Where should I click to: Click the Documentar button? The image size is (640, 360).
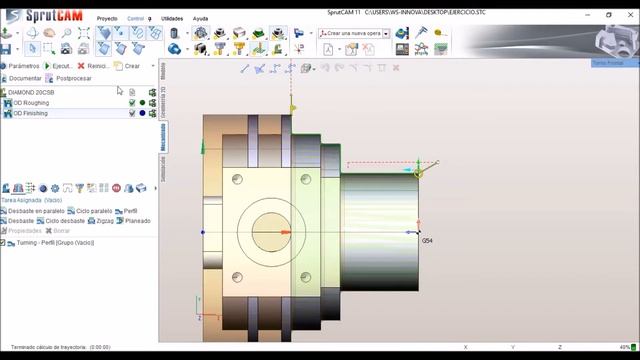(x=21, y=78)
